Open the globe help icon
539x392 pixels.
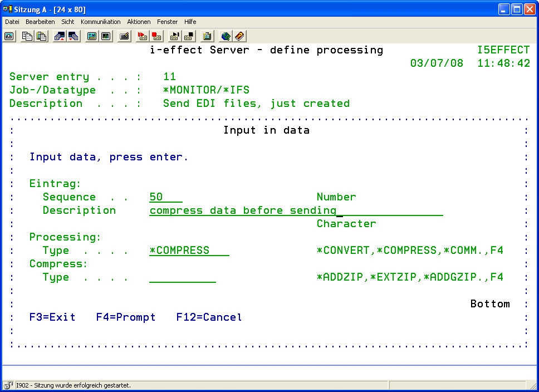pyautogui.click(x=226, y=36)
